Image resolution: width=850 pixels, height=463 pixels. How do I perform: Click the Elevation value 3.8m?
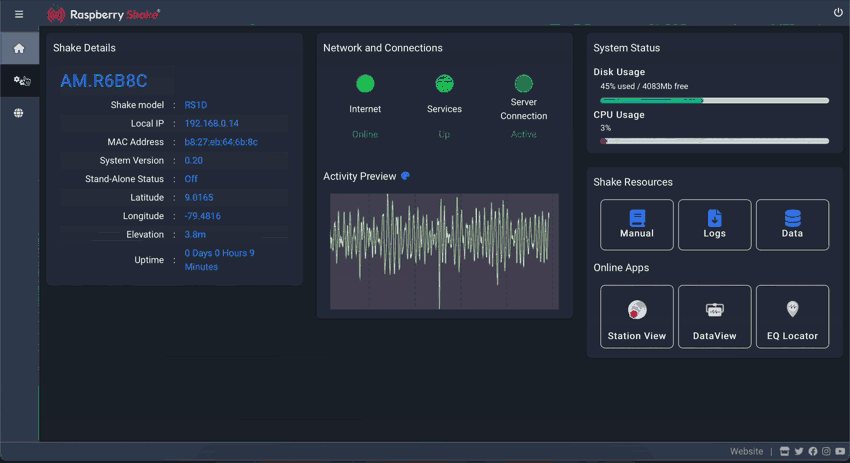[195, 234]
